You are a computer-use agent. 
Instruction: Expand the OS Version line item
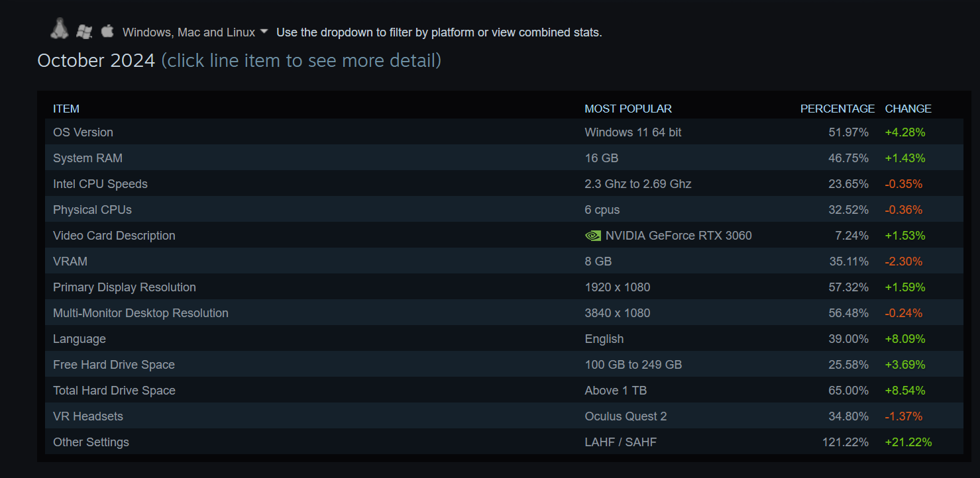(x=504, y=132)
